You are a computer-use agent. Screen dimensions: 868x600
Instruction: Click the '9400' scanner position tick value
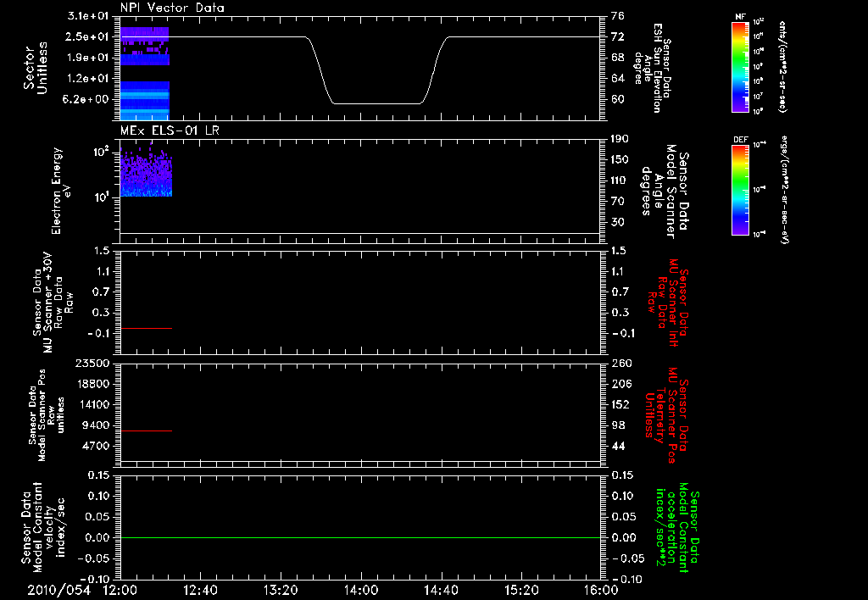[x=95, y=425]
